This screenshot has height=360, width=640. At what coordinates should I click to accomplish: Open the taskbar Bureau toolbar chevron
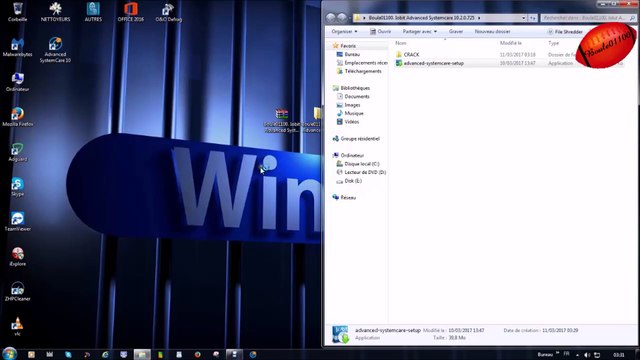tap(558, 353)
